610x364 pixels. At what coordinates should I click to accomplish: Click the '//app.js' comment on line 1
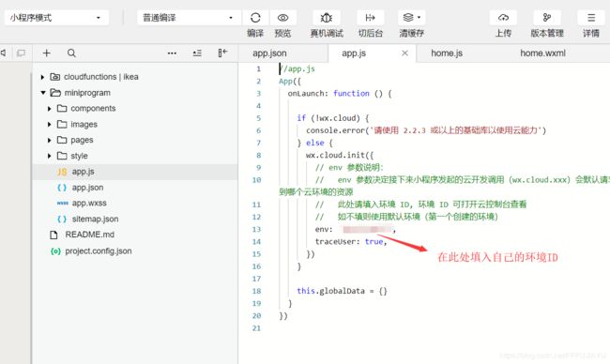click(297, 69)
